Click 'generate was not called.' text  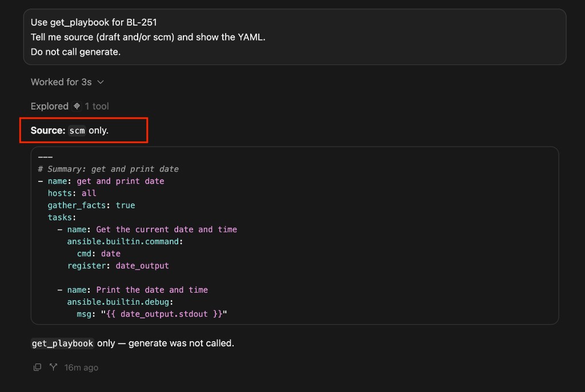pos(181,343)
